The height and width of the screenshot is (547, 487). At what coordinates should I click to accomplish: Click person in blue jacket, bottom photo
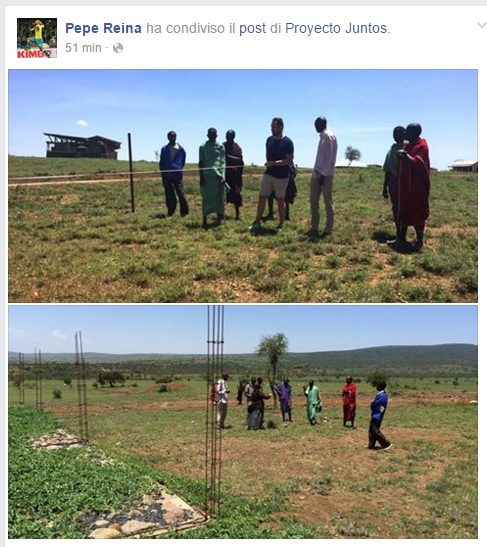(379, 415)
